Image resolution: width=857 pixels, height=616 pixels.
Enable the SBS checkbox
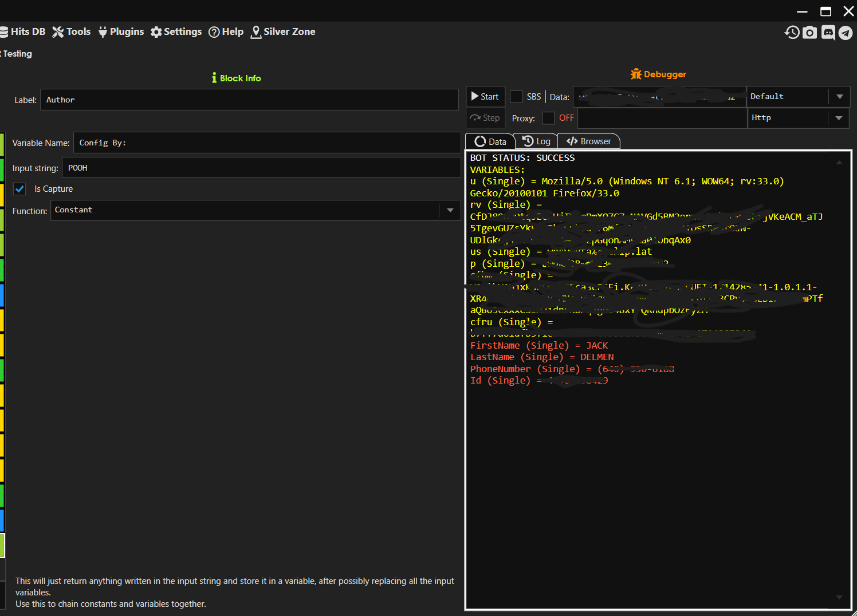[516, 97]
